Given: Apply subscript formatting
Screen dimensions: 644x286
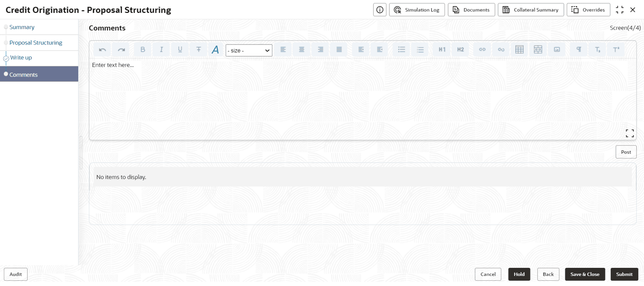Looking at the screenshot, I should (x=597, y=50).
